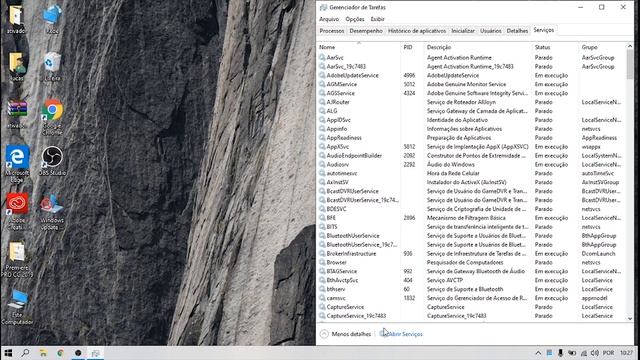The width and height of the screenshot is (640, 360).
Task: Switch to OBS Studio taskbar icon
Action: pyautogui.click(x=78, y=353)
